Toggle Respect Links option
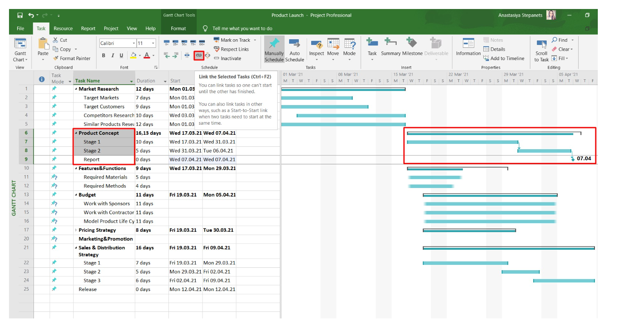The height and width of the screenshot is (327, 644). [x=231, y=49]
